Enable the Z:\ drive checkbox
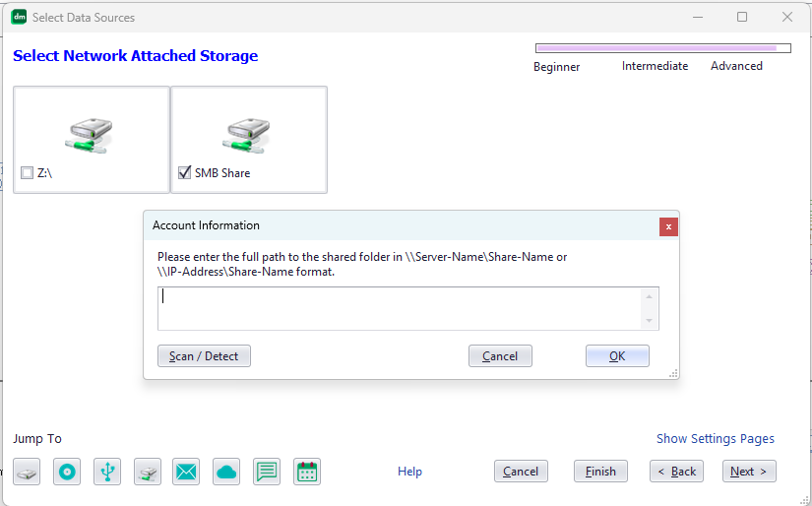The width and height of the screenshot is (812, 506). [x=27, y=173]
